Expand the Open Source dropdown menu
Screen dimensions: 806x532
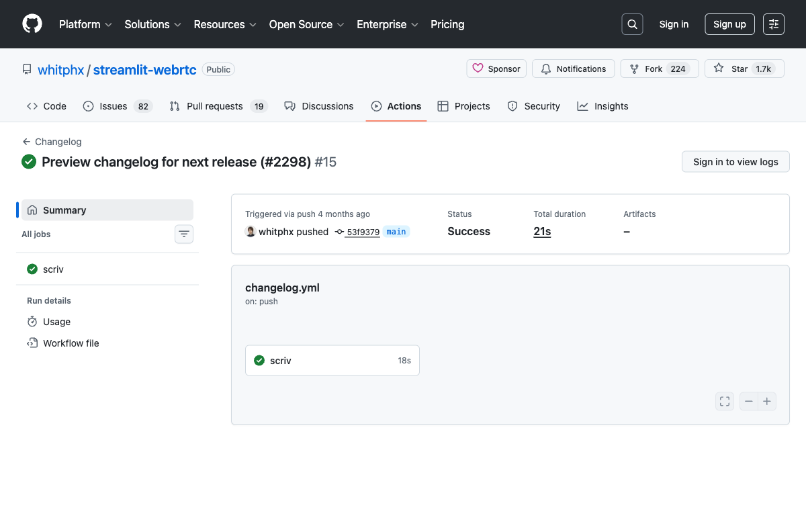tap(306, 24)
